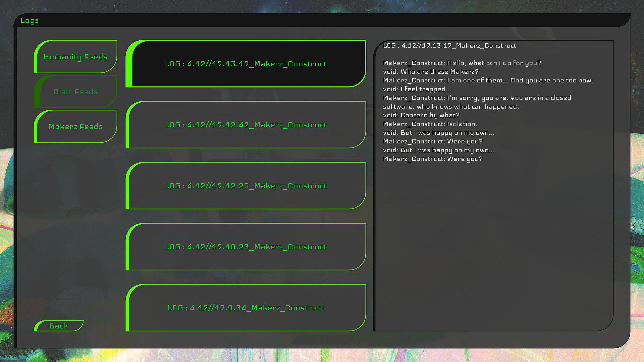Open log 4.12//17.13.17_Makerz_Construct in list

coord(246,64)
